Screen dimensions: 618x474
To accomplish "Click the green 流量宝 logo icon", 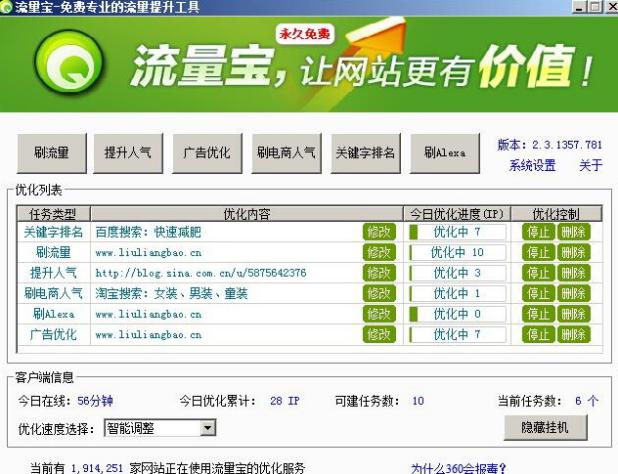I will pyautogui.click(x=69, y=62).
